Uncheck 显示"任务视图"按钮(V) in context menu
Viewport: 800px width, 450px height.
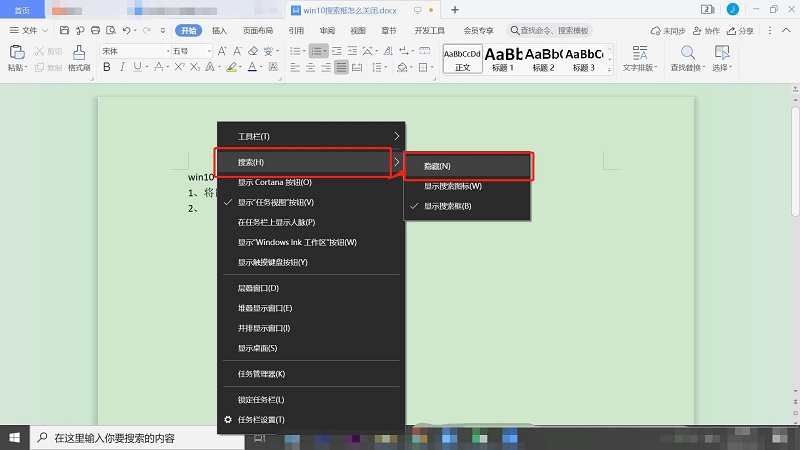click(275, 202)
